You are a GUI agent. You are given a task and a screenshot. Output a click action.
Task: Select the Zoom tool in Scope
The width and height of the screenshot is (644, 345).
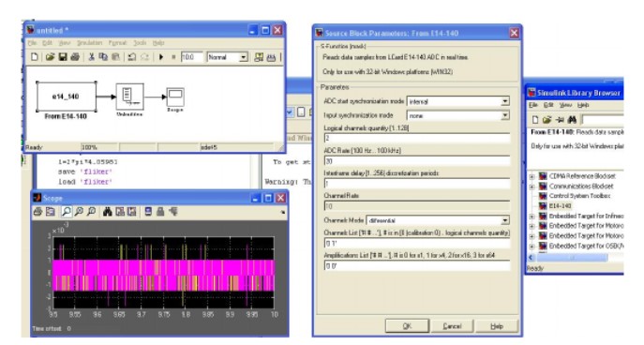tap(67, 212)
